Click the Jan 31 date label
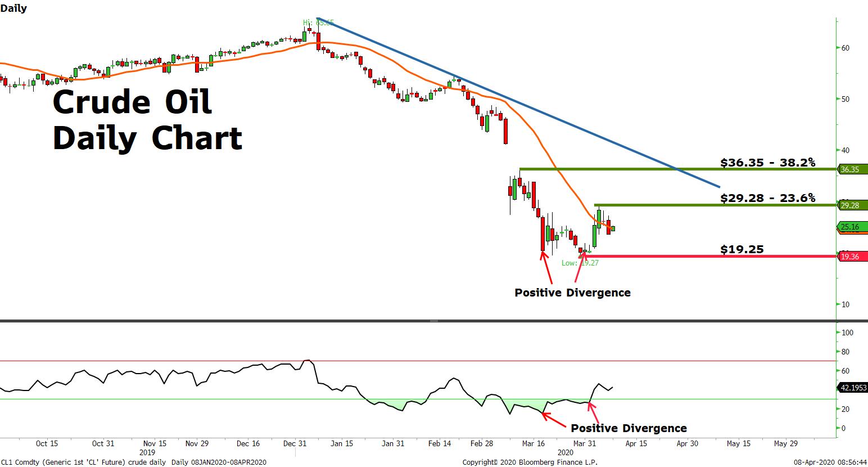 pos(393,443)
